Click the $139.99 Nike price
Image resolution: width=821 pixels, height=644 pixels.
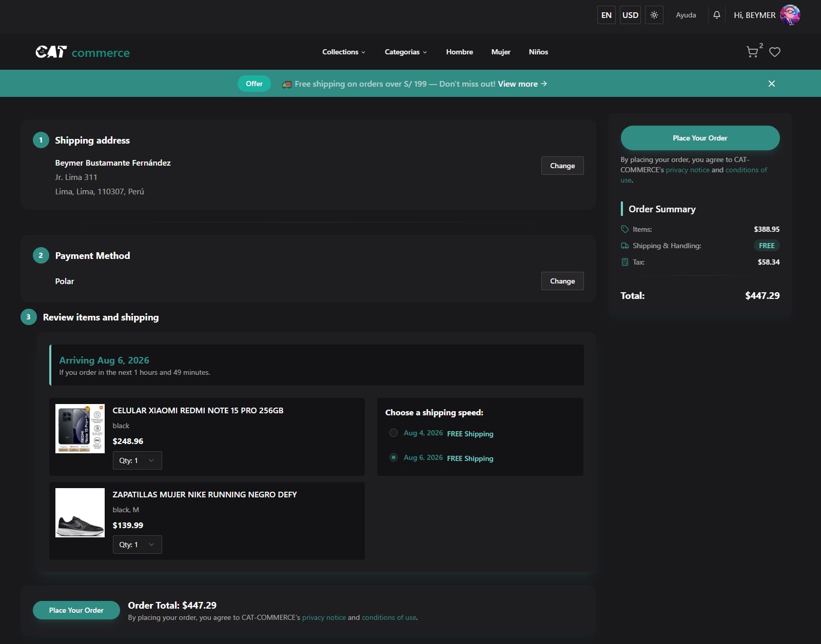pyautogui.click(x=128, y=525)
